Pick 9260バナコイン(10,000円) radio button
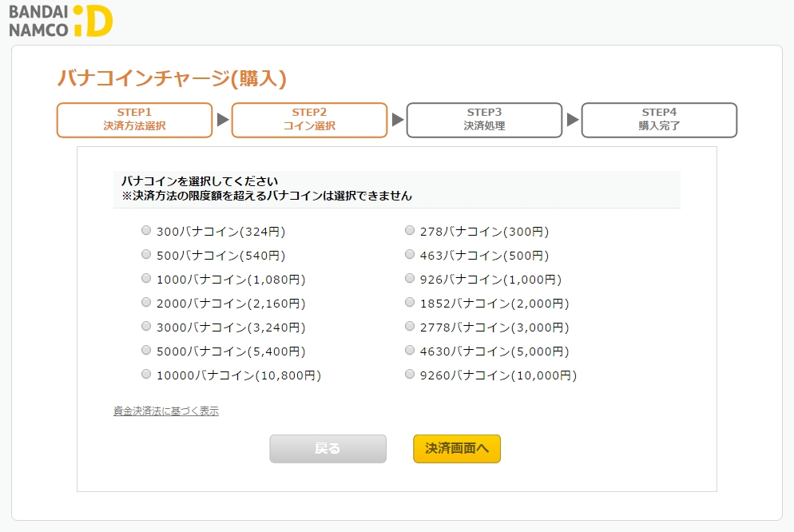Image resolution: width=794 pixels, height=532 pixels. point(410,374)
